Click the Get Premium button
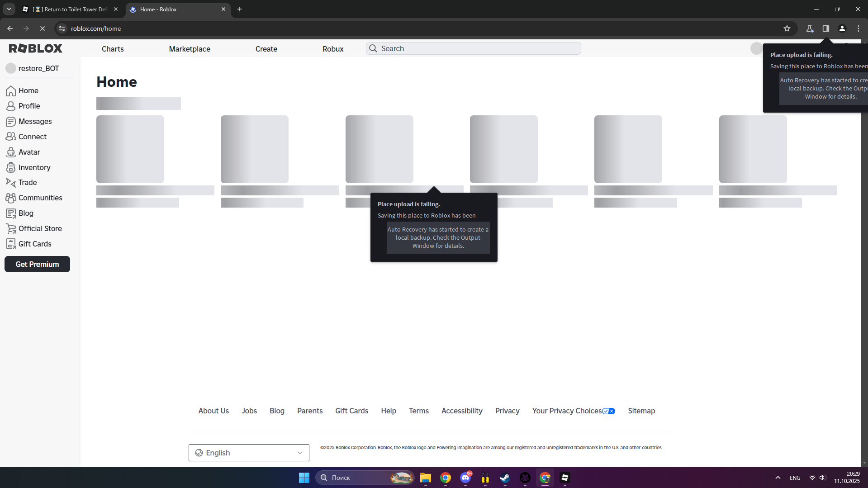The height and width of the screenshot is (488, 868). click(x=37, y=264)
